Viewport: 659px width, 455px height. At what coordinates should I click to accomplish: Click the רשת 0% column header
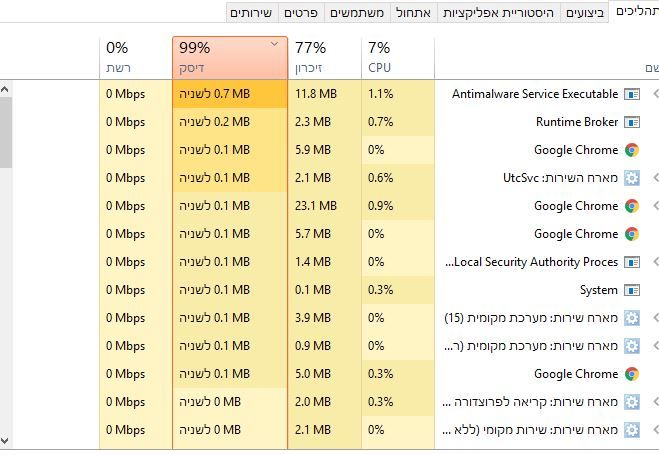pyautogui.click(x=136, y=58)
